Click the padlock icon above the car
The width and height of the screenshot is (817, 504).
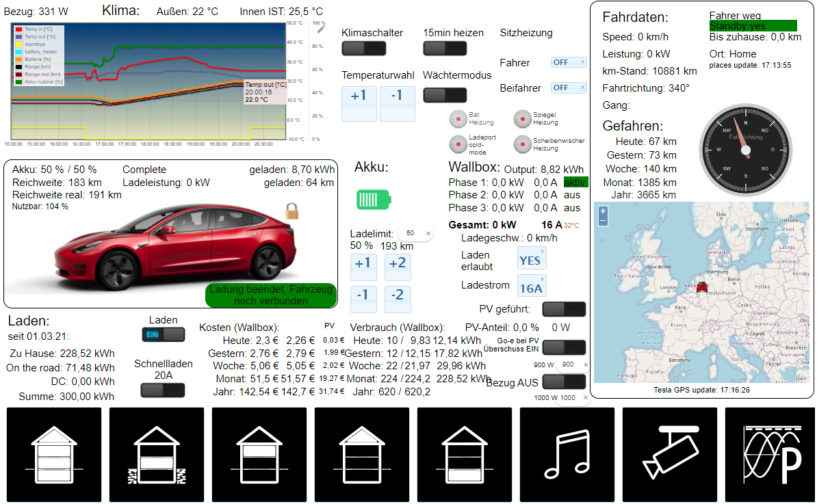(291, 211)
